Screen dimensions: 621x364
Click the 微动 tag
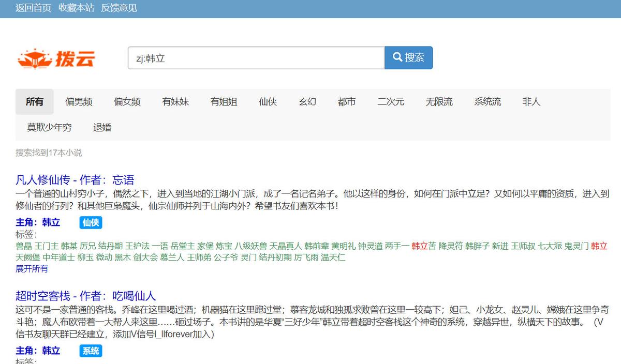click(x=105, y=257)
